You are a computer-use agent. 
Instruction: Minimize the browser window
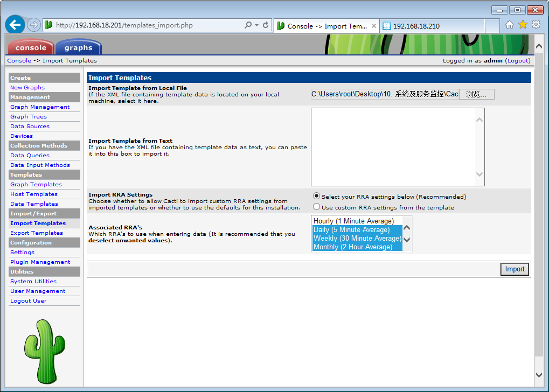[499, 10]
